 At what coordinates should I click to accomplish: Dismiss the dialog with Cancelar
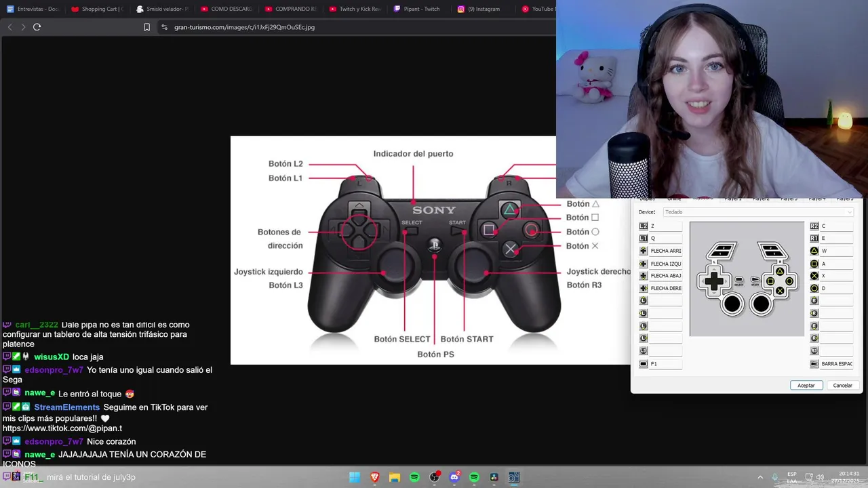point(842,385)
